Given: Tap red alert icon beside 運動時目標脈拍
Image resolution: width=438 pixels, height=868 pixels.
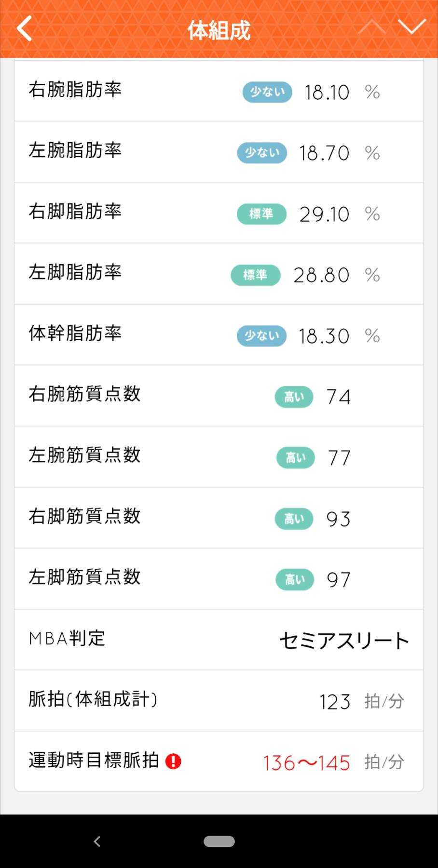Looking at the screenshot, I should [x=173, y=761].
